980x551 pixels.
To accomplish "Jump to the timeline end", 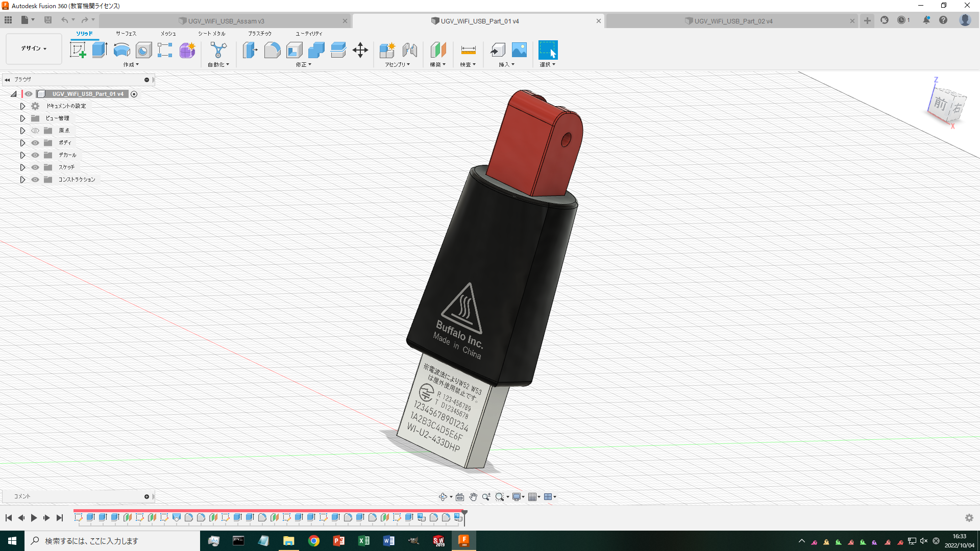I will pos(60,518).
